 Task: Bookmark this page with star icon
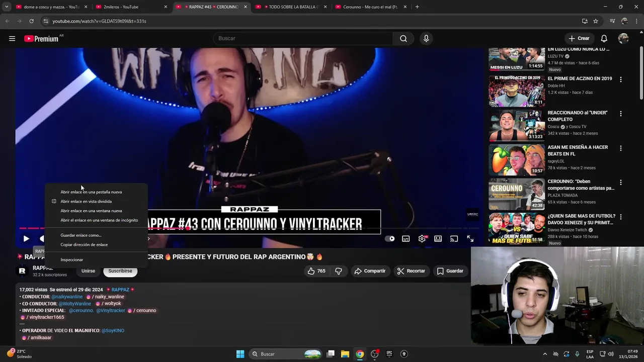point(596,21)
